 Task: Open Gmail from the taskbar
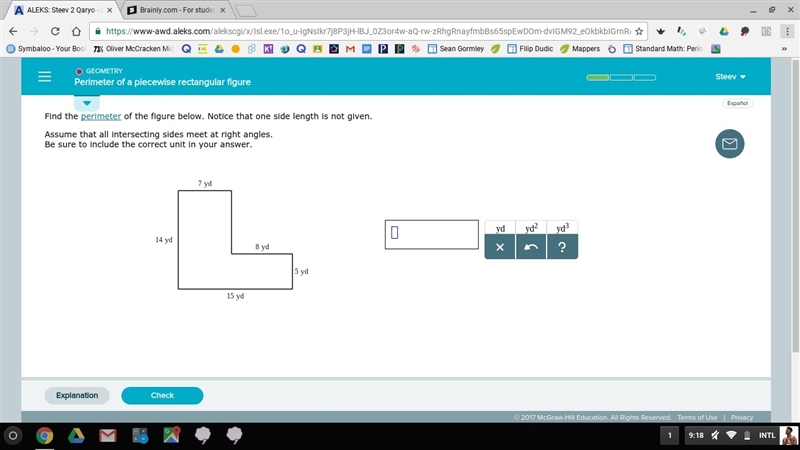coord(108,435)
